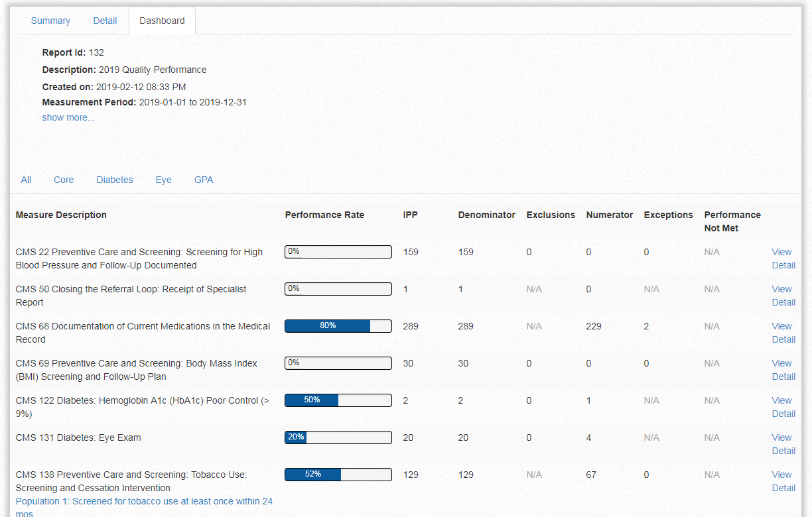
Task: Click the Performance Rate column header
Action: point(324,215)
